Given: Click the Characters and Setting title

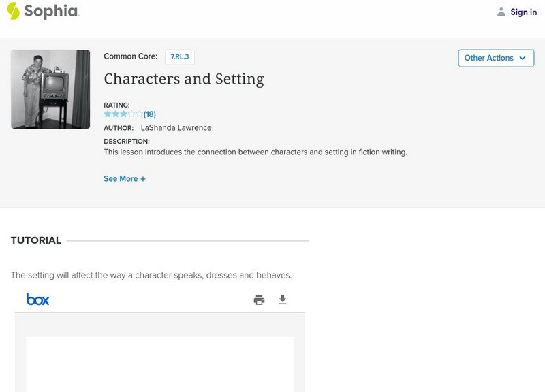Looking at the screenshot, I should (184, 79).
